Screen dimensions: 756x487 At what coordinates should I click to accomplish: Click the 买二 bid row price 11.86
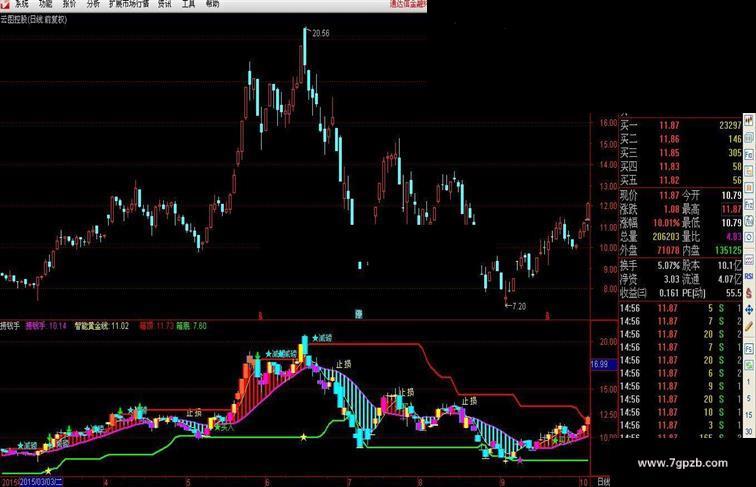[669, 139]
